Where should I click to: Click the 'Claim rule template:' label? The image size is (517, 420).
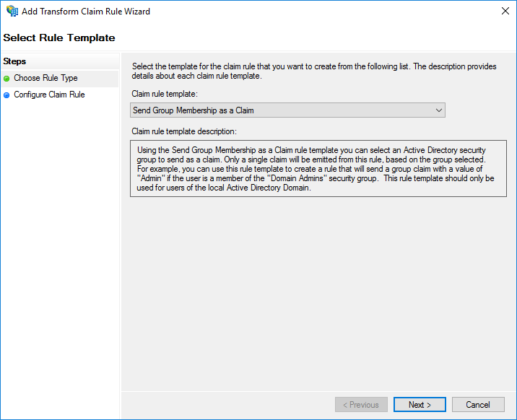(165, 94)
